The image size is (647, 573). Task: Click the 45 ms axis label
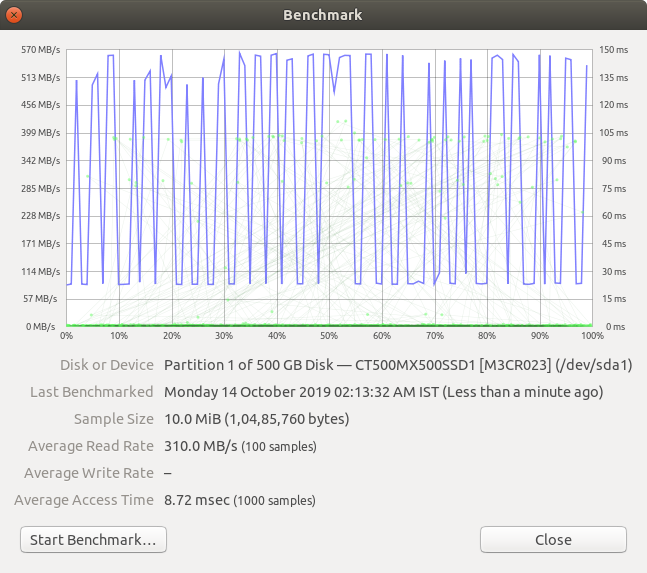click(614, 244)
